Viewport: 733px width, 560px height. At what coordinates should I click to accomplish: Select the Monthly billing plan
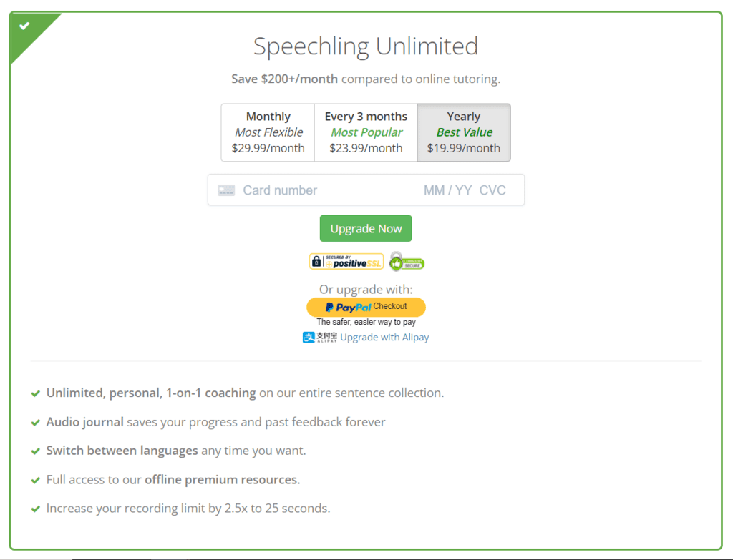(268, 132)
